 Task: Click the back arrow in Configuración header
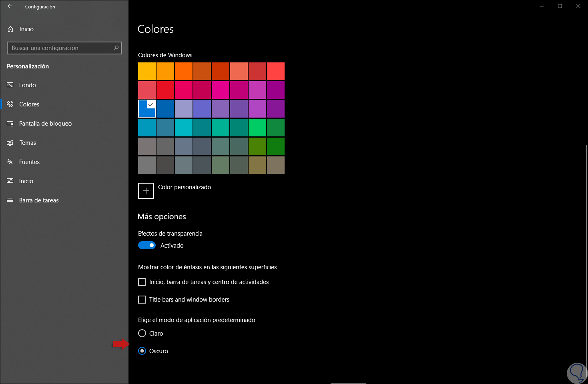(10, 6)
